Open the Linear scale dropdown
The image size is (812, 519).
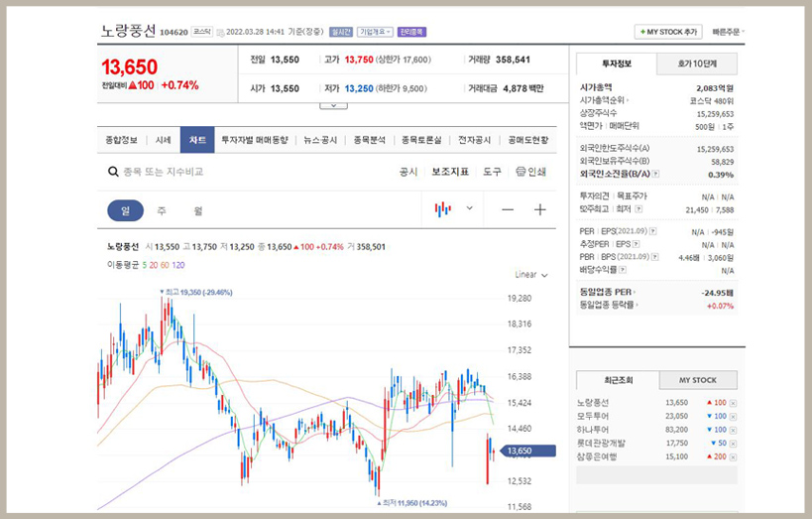point(530,275)
